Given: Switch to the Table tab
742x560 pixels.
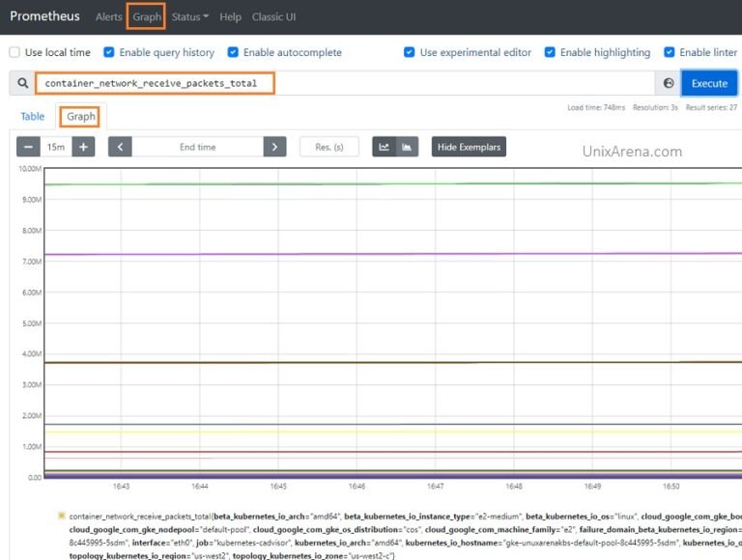Looking at the screenshot, I should [x=33, y=117].
